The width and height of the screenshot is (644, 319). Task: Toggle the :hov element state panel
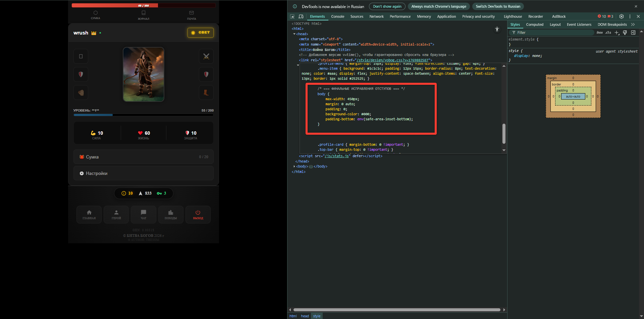coord(599,33)
